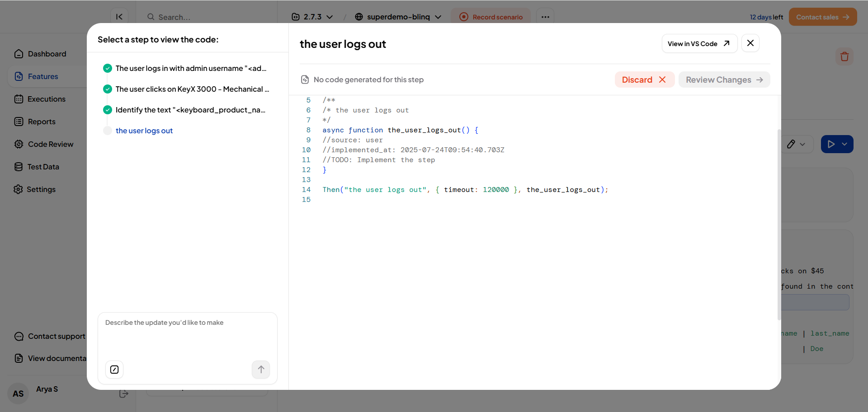Open View in VS Code
Image resolution: width=868 pixels, height=412 pixels.
pyautogui.click(x=699, y=43)
